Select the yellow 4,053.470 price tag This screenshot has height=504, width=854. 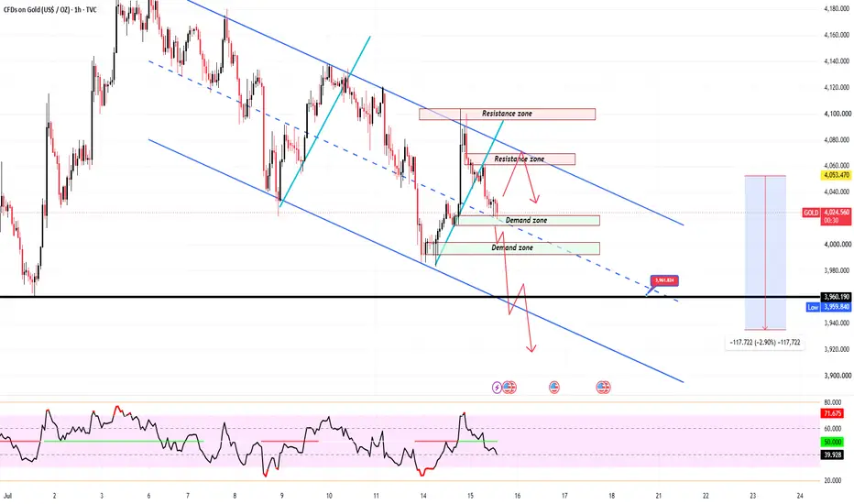[836, 175]
